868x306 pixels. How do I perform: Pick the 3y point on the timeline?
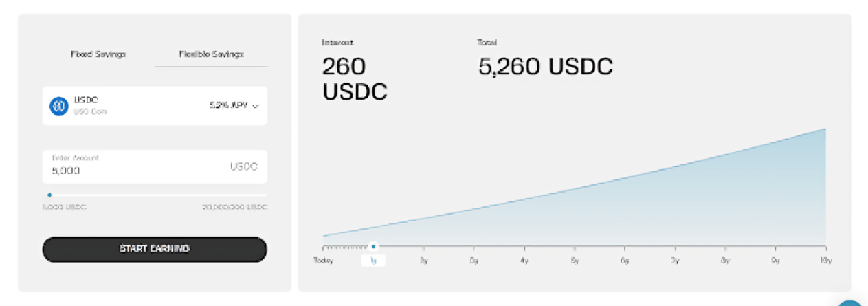[474, 261]
